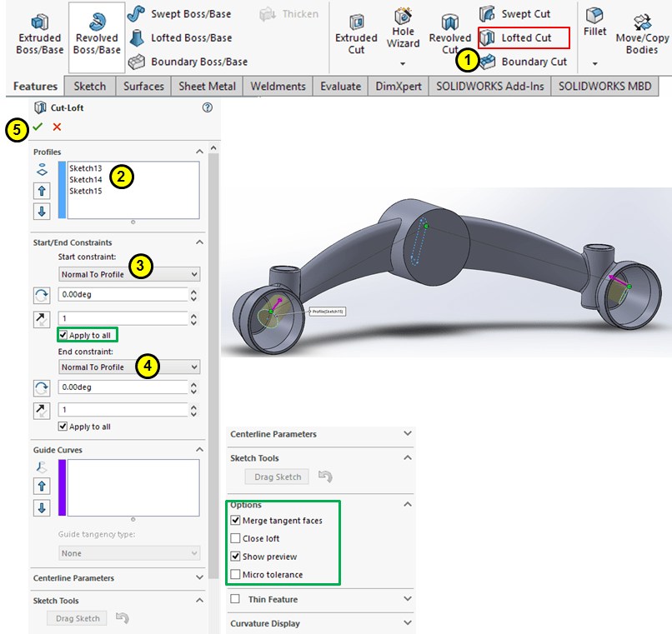Move profile up with arrow button
Screen dimensions: 672x634
(42, 191)
